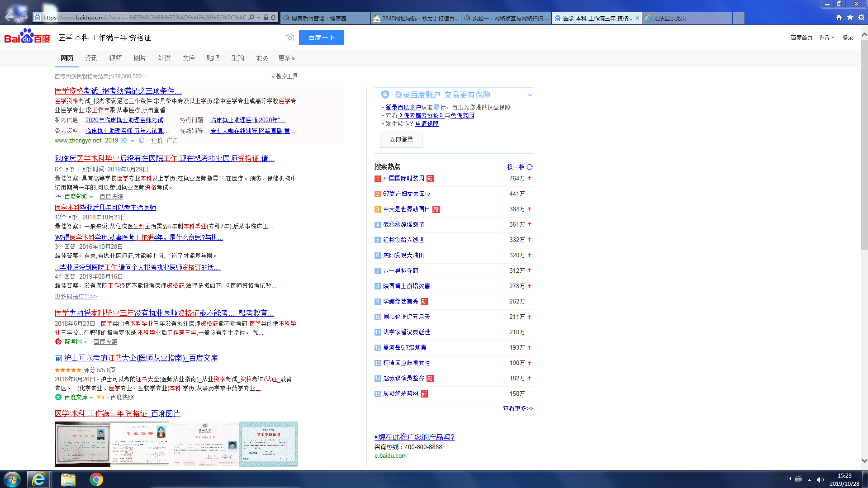868x488 pixels.
Task: Open the first diploma image thumbnail
Action: point(82,444)
